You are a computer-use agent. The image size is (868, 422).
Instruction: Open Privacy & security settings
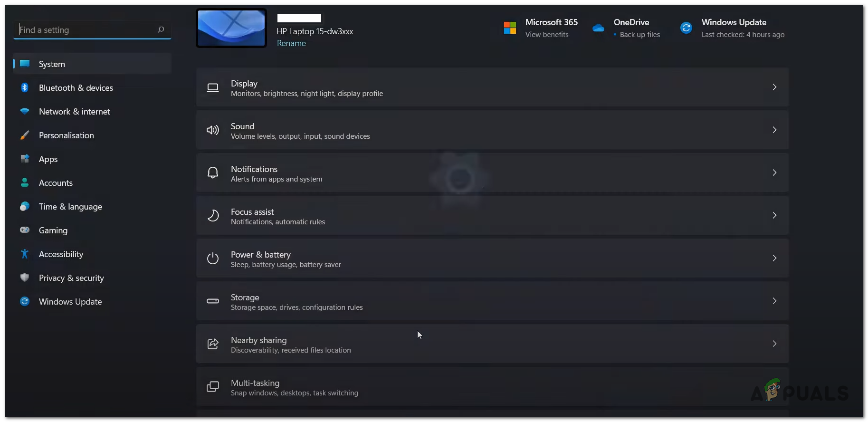click(92, 278)
